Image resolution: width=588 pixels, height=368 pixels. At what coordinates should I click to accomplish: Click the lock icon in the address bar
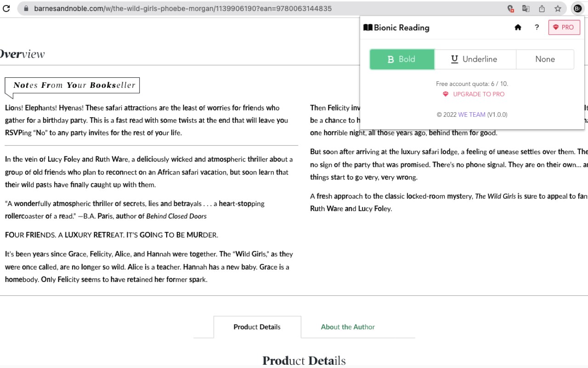[x=26, y=8]
